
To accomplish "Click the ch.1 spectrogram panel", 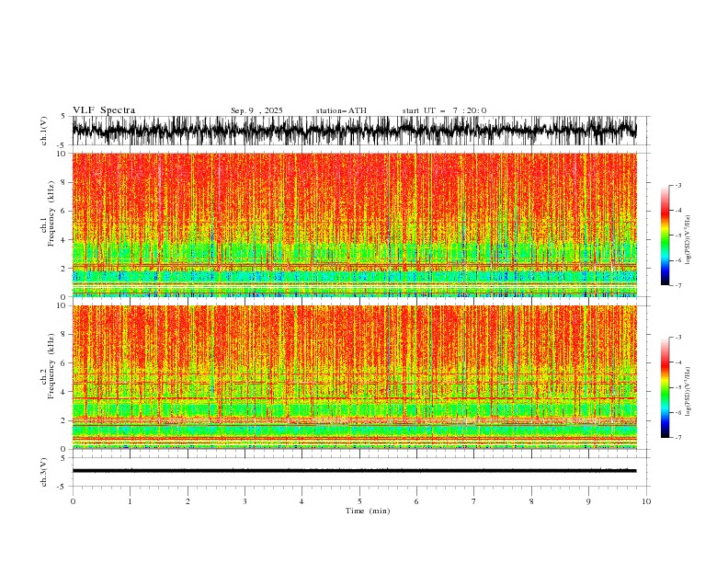I will [354, 224].
